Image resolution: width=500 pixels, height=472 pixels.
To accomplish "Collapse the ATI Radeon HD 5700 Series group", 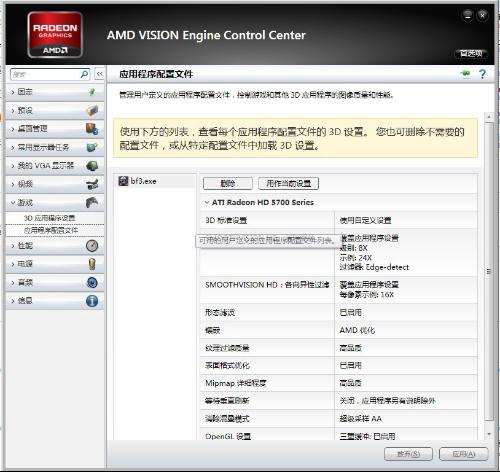I will click(x=207, y=202).
